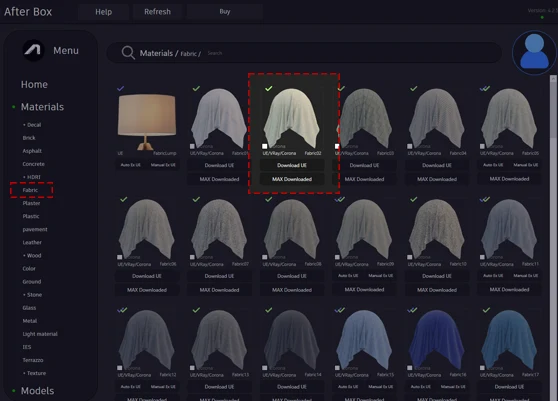Click the vertical scrollbar on the right
The image size is (558, 401).
(553, 107)
